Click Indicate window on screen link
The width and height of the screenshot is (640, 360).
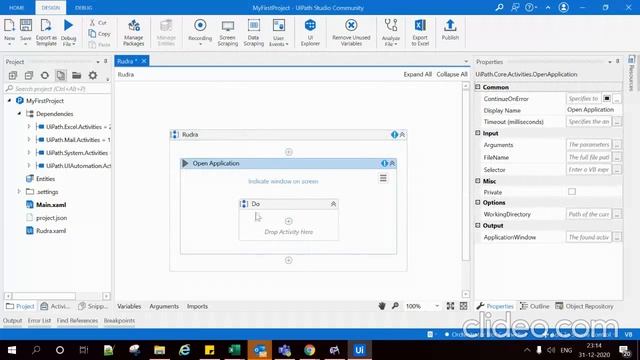283,181
